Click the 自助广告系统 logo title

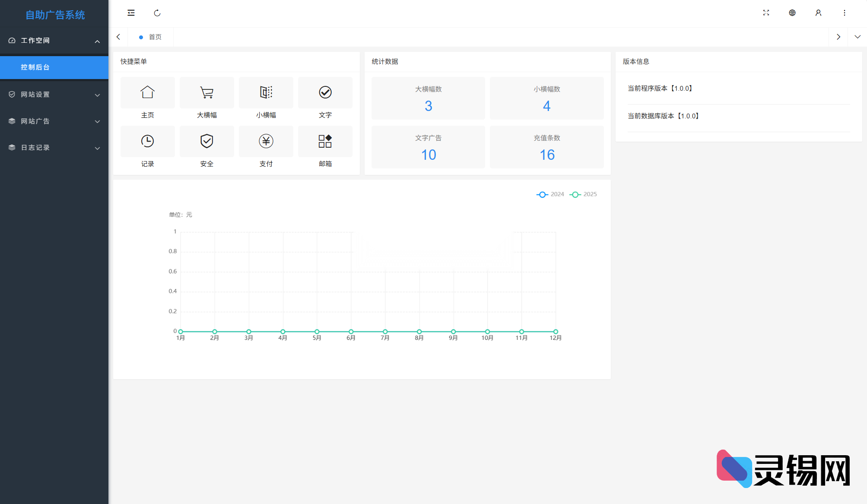pyautogui.click(x=55, y=15)
